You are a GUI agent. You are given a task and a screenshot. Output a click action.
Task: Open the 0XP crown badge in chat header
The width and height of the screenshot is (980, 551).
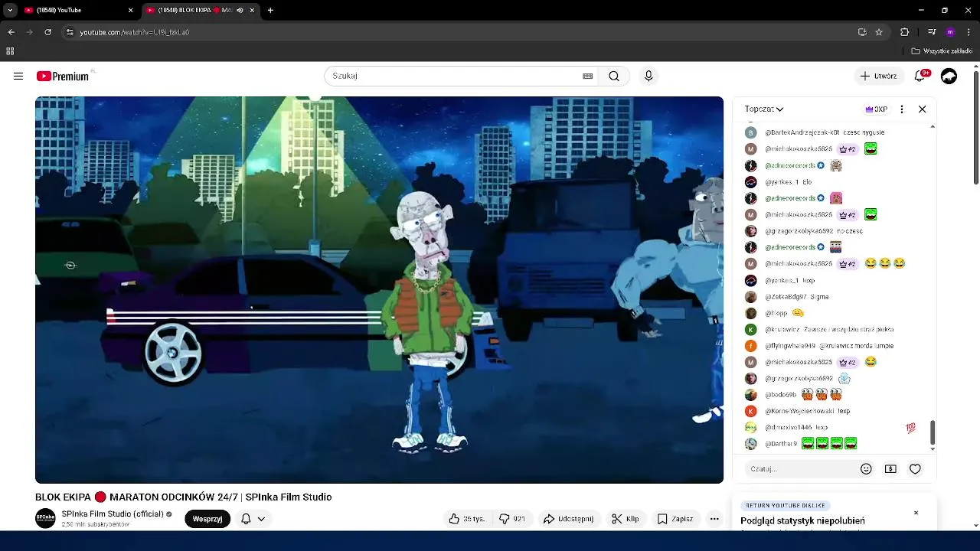pos(876,109)
